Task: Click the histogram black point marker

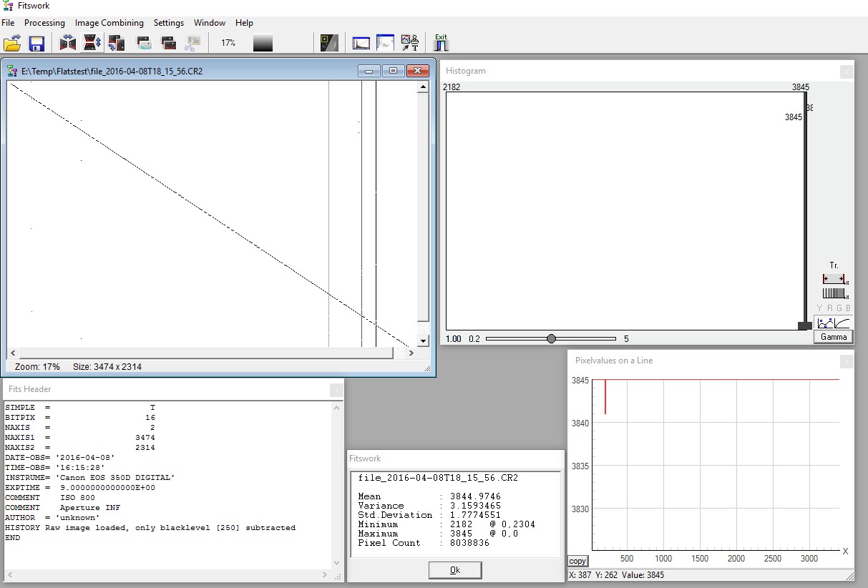Action: point(805,326)
